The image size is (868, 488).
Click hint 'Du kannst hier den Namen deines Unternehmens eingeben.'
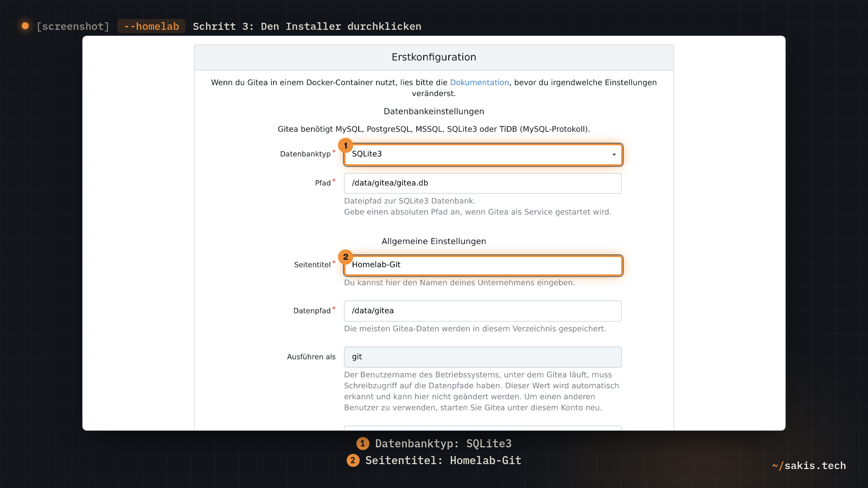point(459,282)
